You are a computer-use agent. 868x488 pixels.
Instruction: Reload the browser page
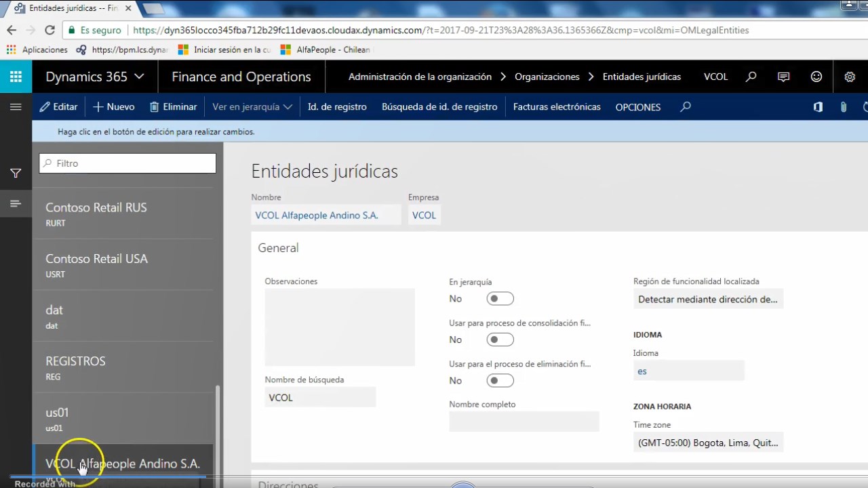[50, 30]
